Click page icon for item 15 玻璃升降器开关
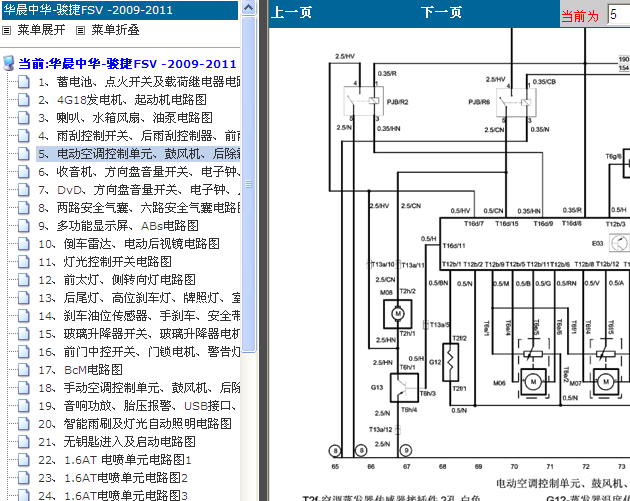630x501 pixels. [x=24, y=334]
